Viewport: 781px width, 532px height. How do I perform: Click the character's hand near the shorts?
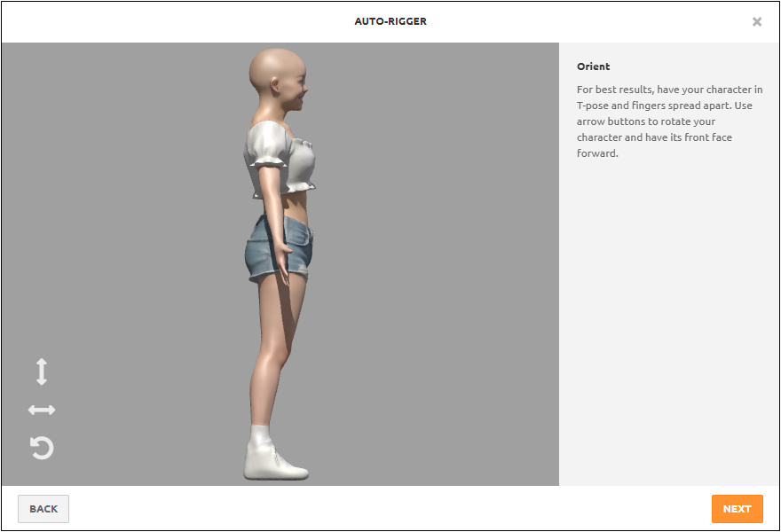click(x=284, y=262)
